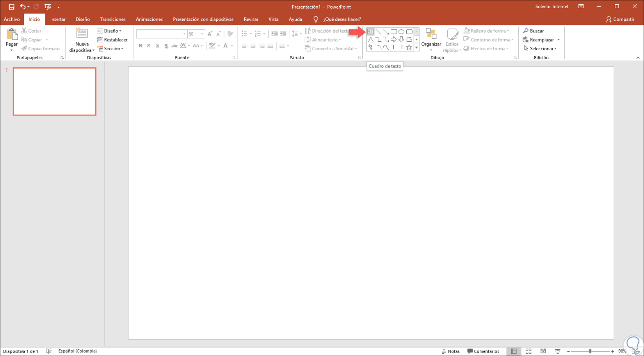Switch to reading view icon
This screenshot has height=356, width=644.
543,351
